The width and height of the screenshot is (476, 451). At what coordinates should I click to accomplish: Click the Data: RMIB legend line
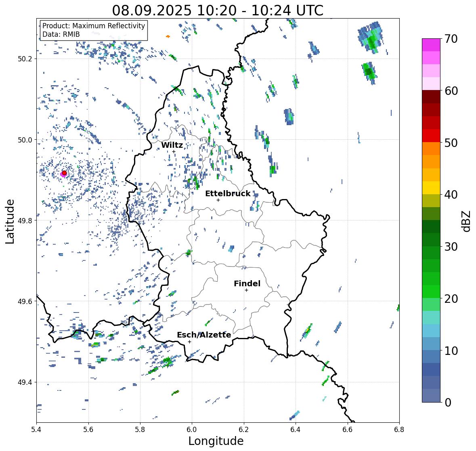pos(61,34)
